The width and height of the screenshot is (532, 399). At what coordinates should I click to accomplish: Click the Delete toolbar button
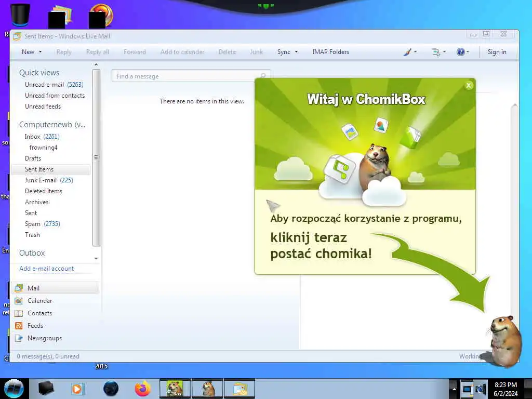pos(227,52)
